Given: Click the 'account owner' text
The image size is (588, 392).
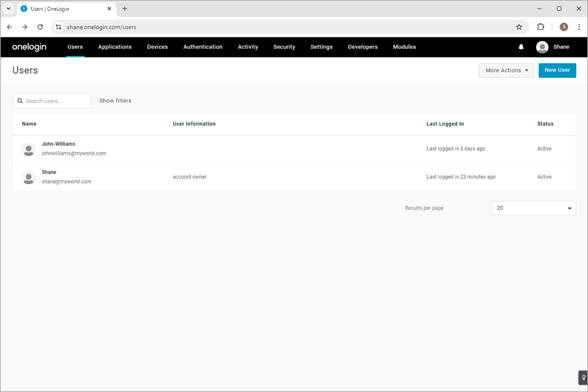Looking at the screenshot, I should click(x=189, y=177).
